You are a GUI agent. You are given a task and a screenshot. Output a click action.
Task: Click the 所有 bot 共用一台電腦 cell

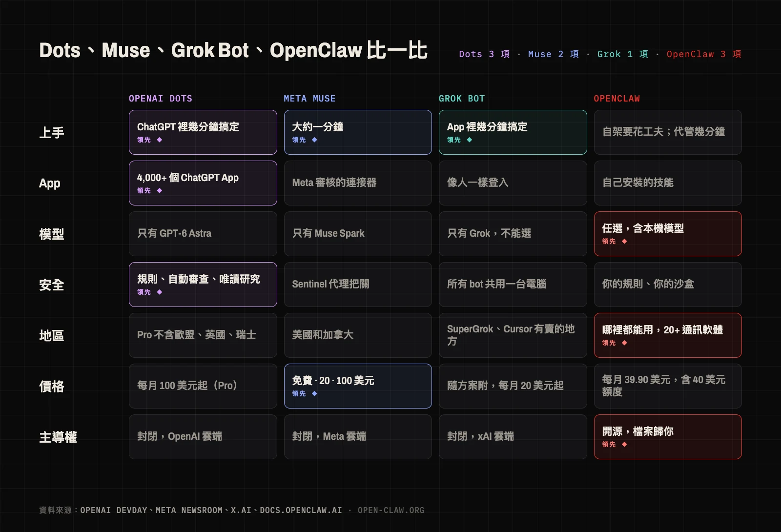click(513, 285)
